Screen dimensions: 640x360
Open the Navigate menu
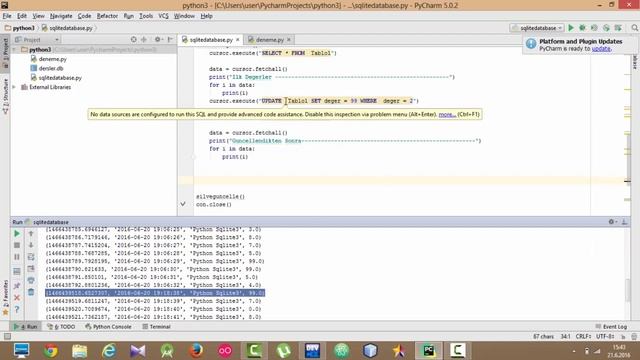point(61,16)
